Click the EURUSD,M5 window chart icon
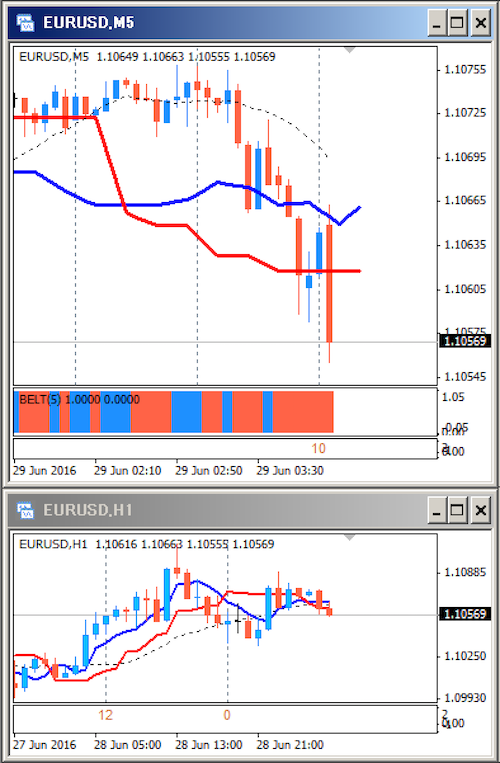Screen dimensions: 500x763 pos(25,22)
